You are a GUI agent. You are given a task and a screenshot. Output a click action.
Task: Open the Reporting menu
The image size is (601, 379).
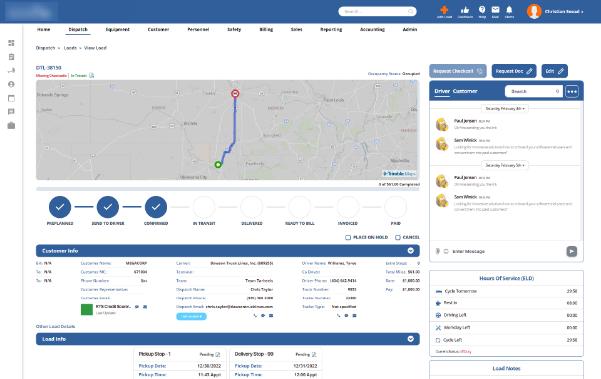(331, 30)
